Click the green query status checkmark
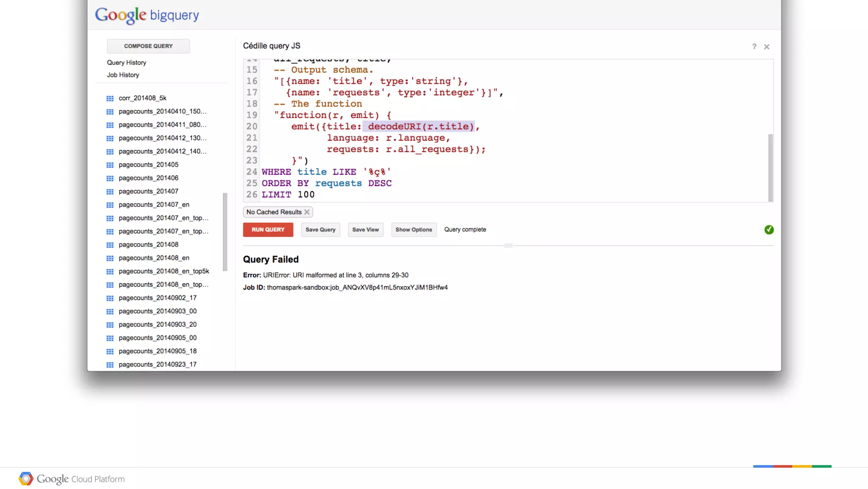 [769, 230]
